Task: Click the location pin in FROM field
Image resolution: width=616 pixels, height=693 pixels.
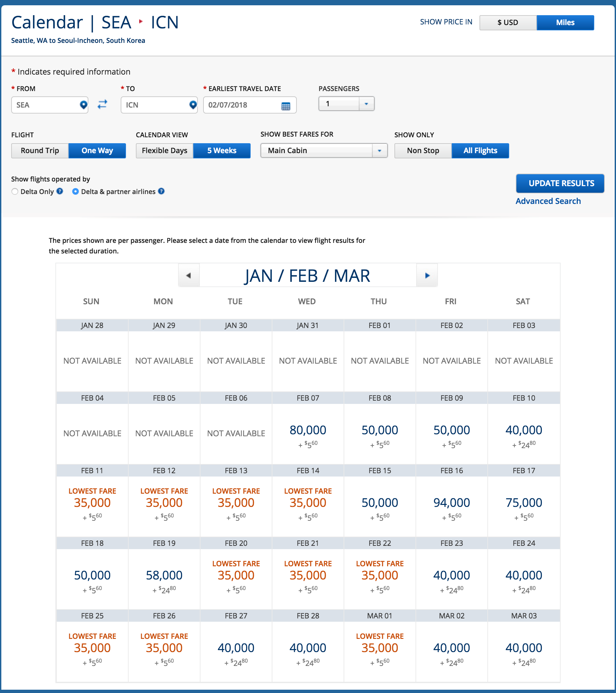Action: [x=83, y=105]
